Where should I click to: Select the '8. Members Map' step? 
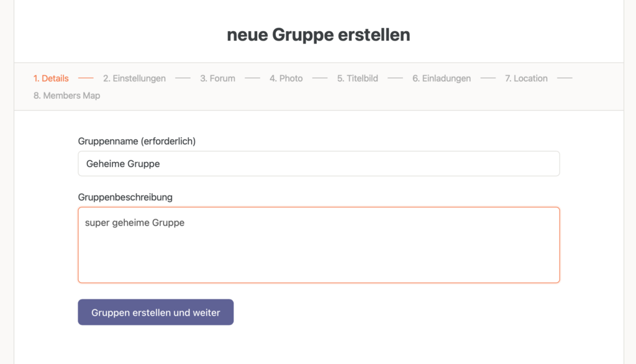pos(66,96)
